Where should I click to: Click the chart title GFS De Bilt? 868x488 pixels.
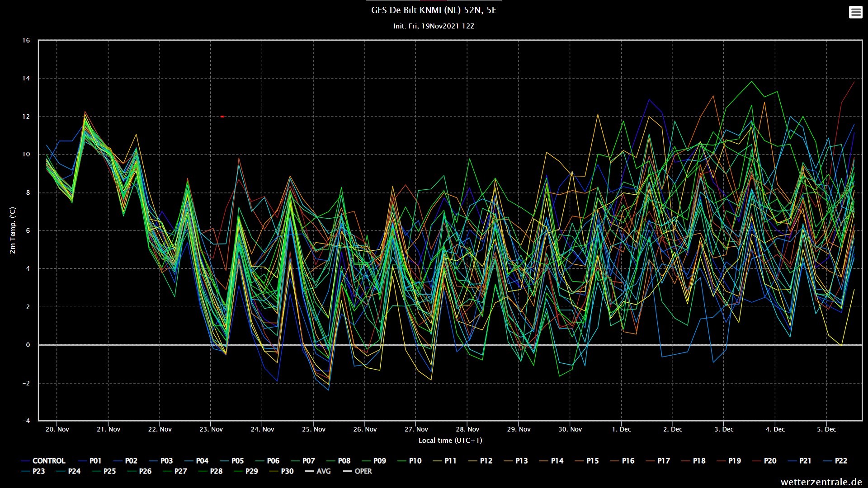click(x=434, y=10)
